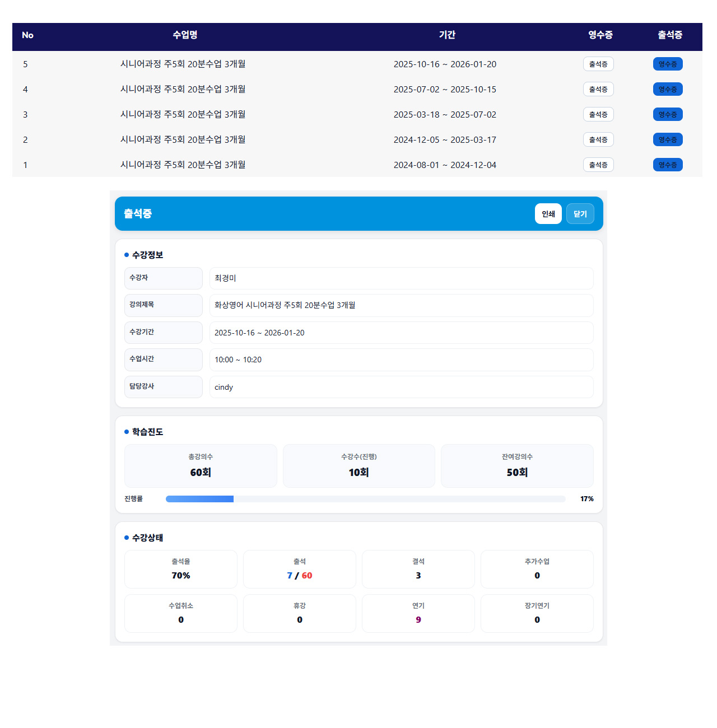Show 출석증 for class No 1
The height and width of the screenshot is (728, 717).
[598, 165]
